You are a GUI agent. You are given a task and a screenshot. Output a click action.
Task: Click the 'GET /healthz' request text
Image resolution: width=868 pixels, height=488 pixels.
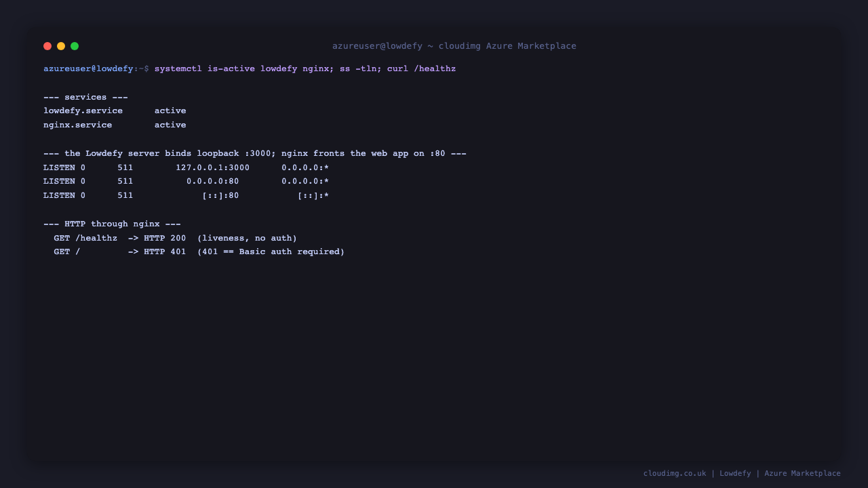pyautogui.click(x=85, y=238)
